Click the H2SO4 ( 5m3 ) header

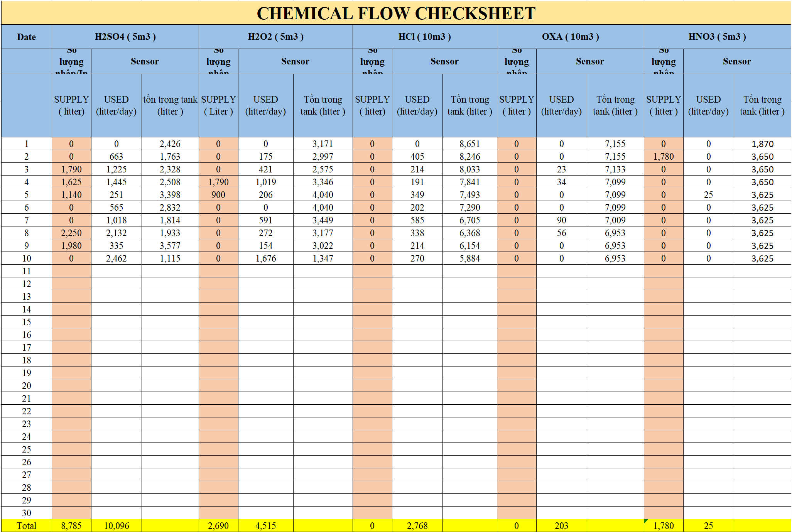(125, 37)
